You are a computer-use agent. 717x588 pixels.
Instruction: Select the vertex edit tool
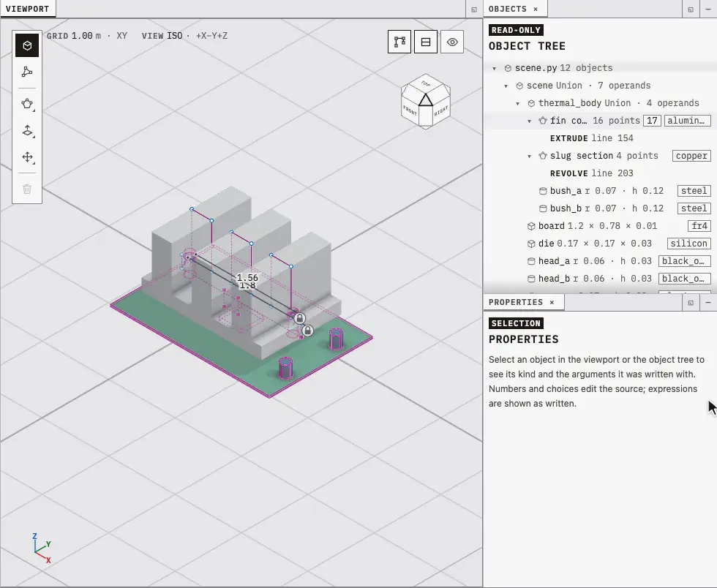click(x=27, y=72)
